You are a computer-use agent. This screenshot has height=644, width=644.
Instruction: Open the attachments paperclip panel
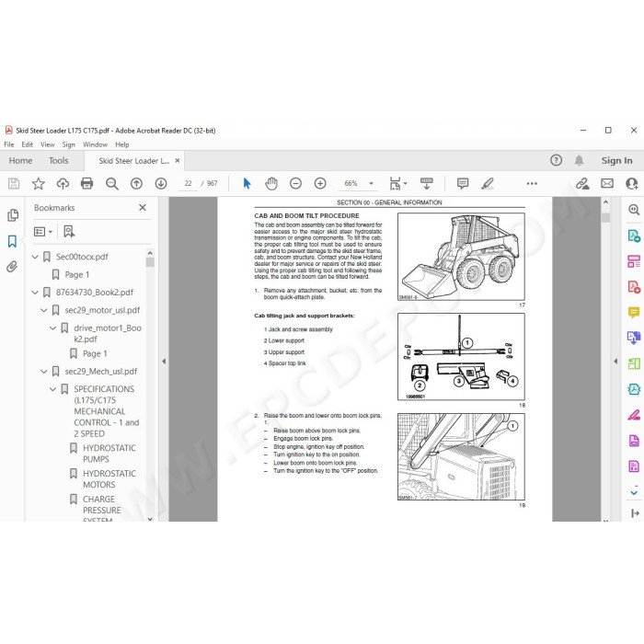12,267
